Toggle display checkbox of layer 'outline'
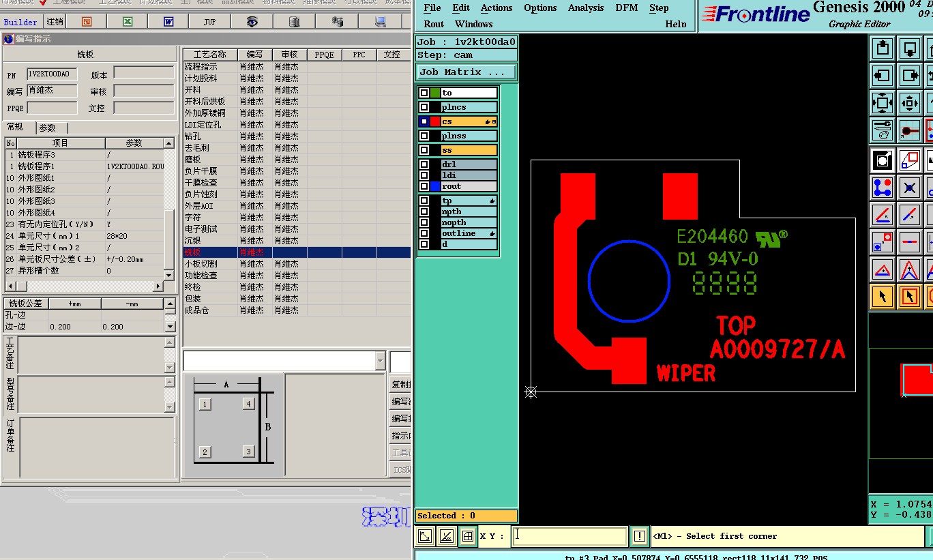This screenshot has width=933, height=560. click(424, 233)
